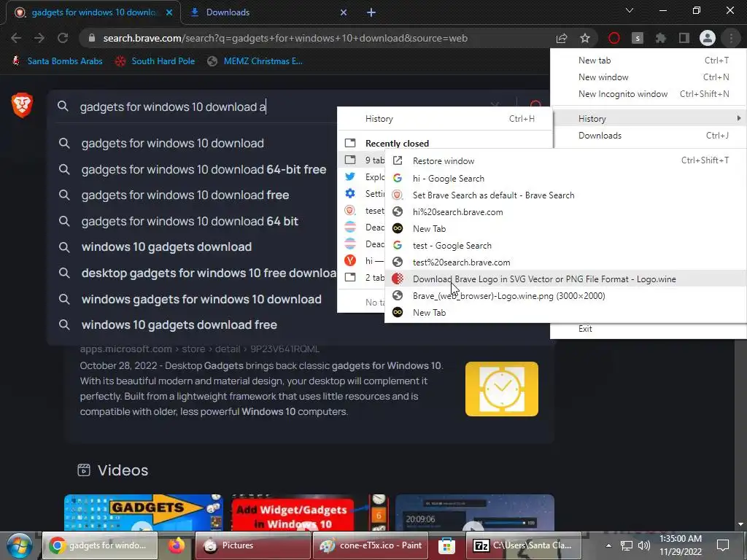Screen dimensions: 747x560
Task: Click the browser back arrow
Action: (x=16, y=38)
